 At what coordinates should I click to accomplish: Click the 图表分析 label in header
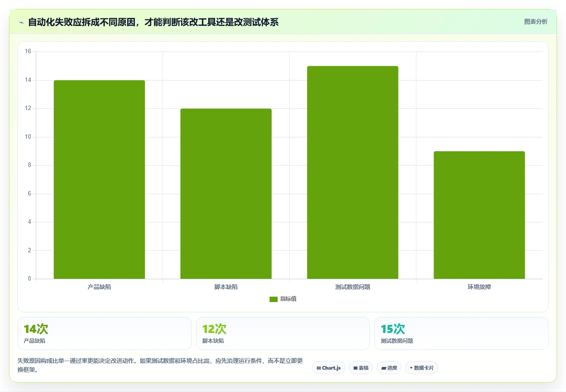pyautogui.click(x=536, y=21)
